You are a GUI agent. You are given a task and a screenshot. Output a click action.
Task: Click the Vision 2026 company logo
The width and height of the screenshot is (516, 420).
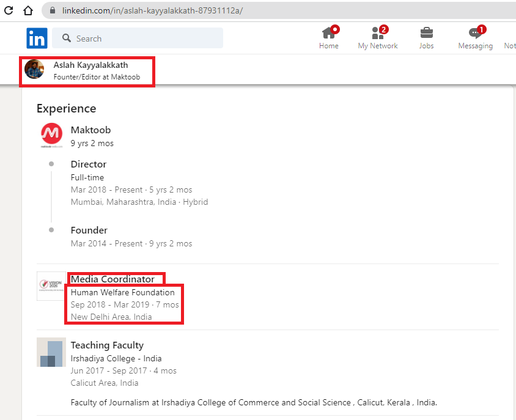(x=51, y=286)
